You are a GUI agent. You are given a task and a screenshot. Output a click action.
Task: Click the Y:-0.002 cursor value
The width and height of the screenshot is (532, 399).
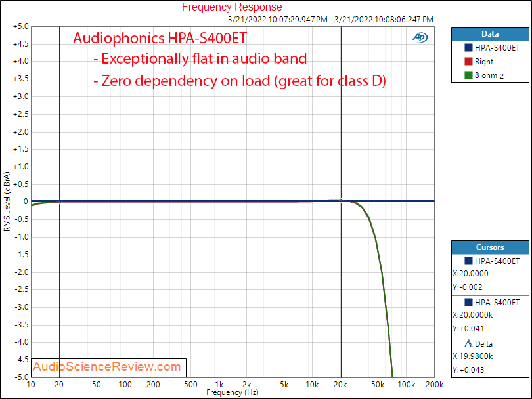[x=467, y=287]
